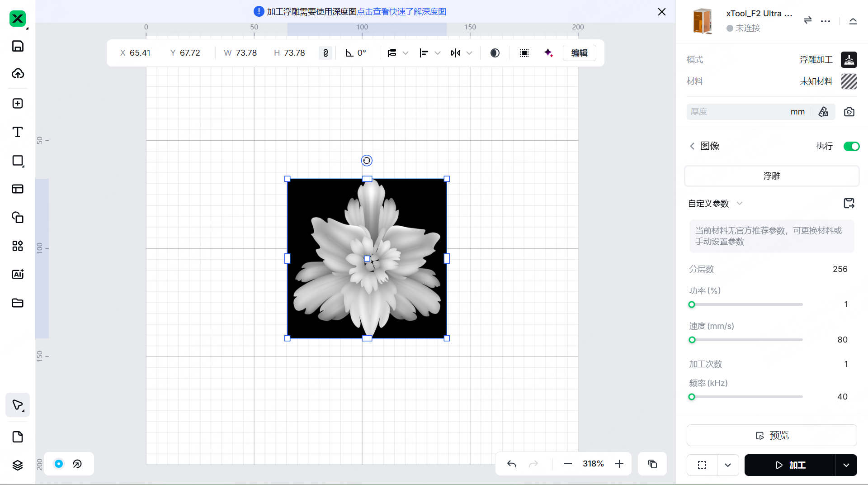
Task: Select the Text tool in left sidebar
Action: coord(18,132)
